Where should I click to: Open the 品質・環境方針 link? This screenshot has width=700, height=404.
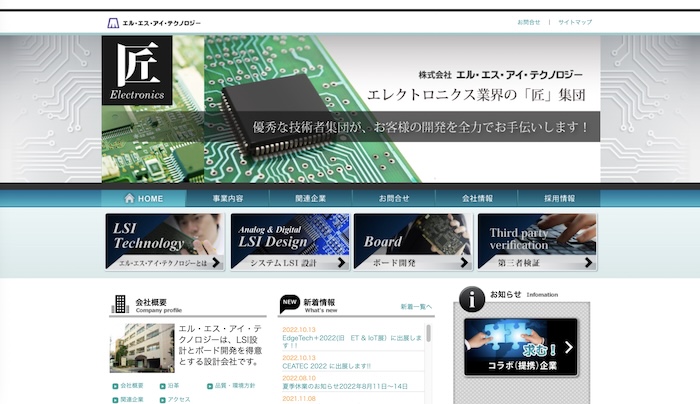235,385
